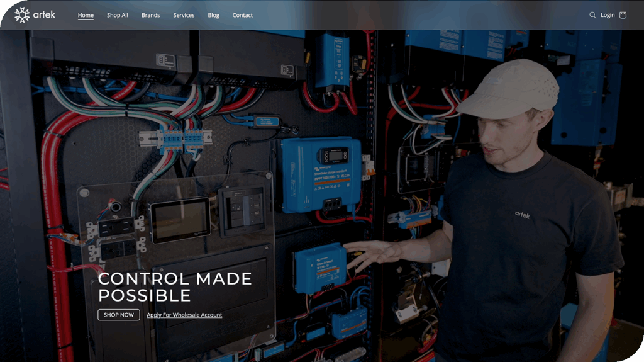Open the shopping cart icon
The height and width of the screenshot is (362, 644).
[x=623, y=15]
